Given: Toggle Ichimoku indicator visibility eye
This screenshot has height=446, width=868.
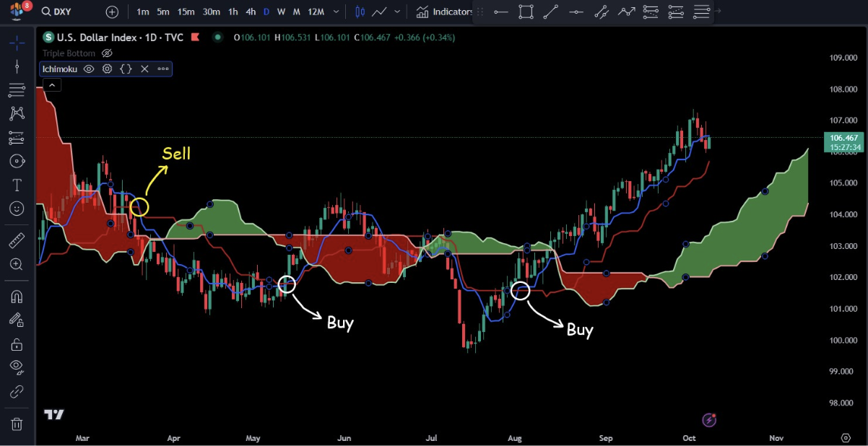Looking at the screenshot, I should (89, 69).
